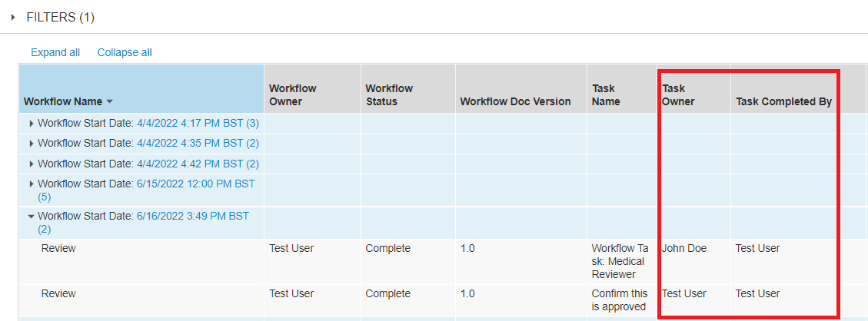Click the Task Name column header
This screenshot has width=868, height=321.
point(606,94)
